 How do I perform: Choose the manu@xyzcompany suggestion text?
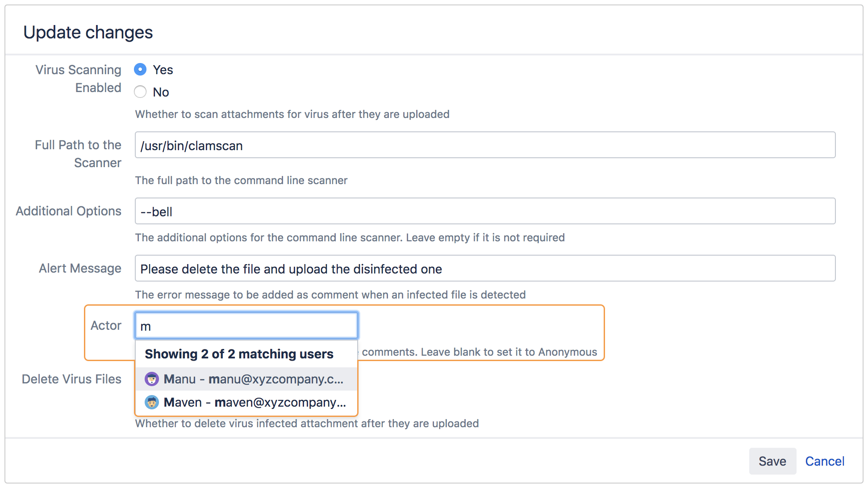click(254, 379)
